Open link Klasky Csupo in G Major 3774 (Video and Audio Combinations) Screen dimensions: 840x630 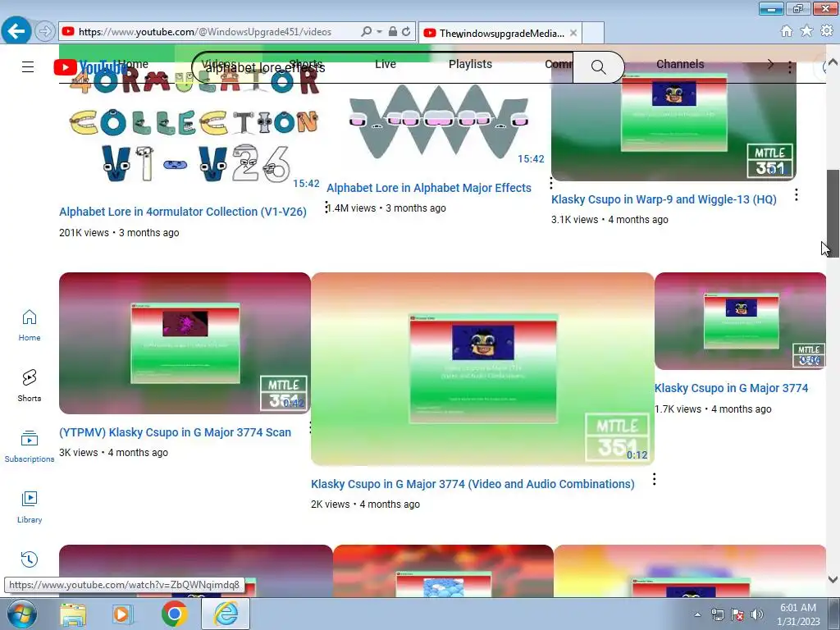click(472, 484)
